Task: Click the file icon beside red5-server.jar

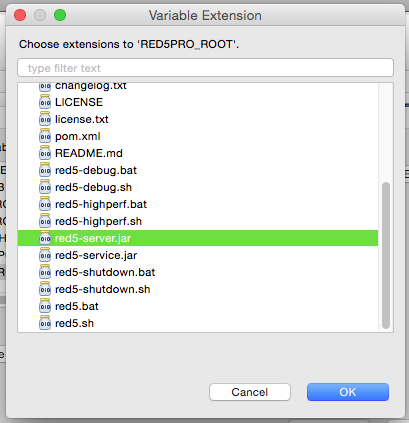Action: coord(45,238)
